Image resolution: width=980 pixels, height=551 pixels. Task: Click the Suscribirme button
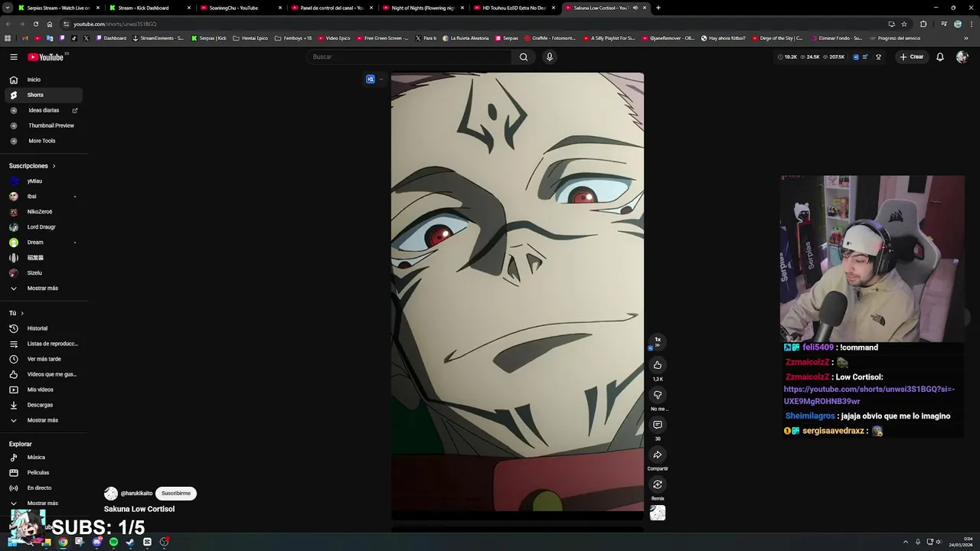click(x=176, y=494)
